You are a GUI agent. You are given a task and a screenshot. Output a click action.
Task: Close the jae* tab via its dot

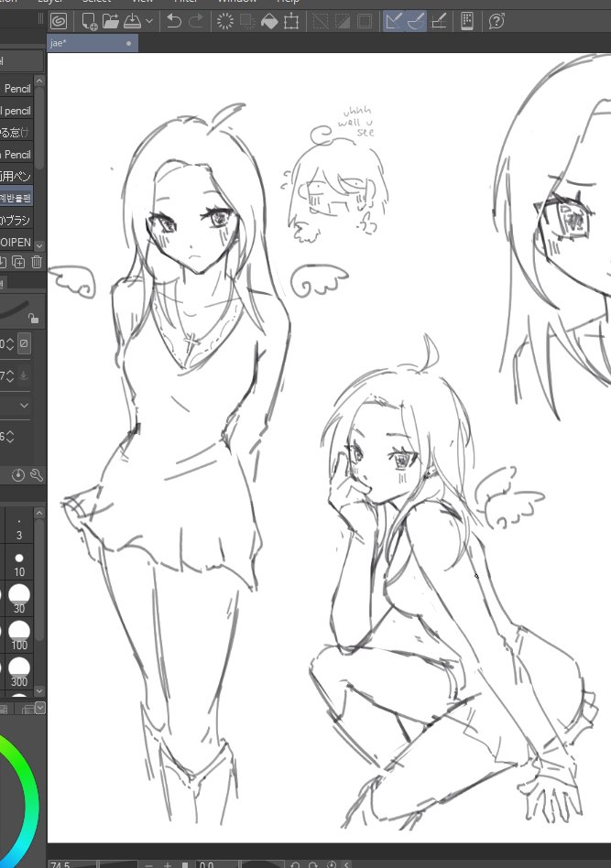(x=128, y=43)
